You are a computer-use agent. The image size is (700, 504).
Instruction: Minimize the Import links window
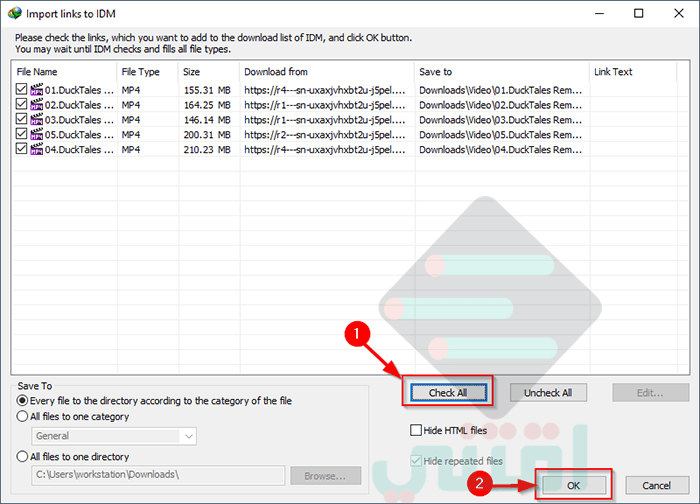tap(600, 13)
